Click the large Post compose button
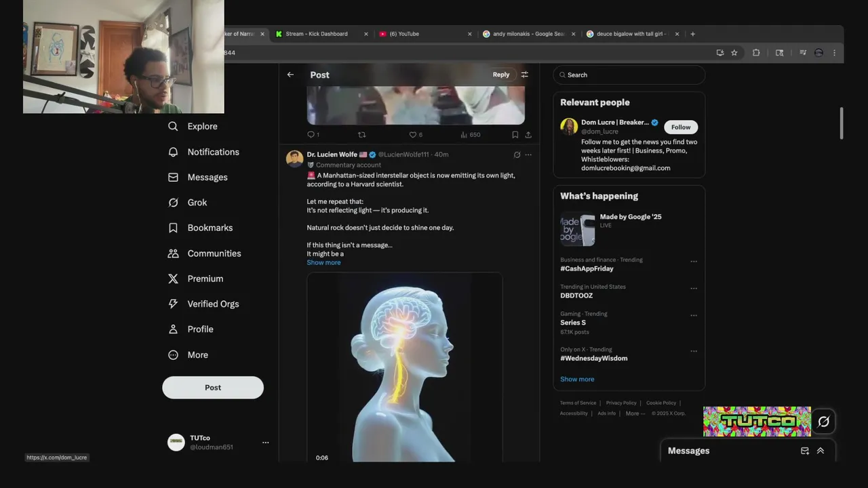Image resolution: width=868 pixels, height=488 pixels. pyautogui.click(x=213, y=388)
